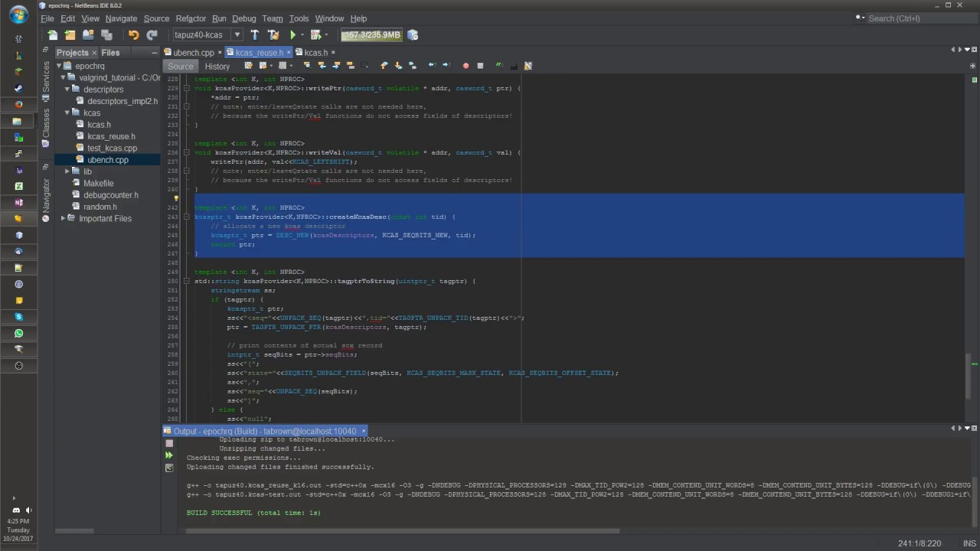
Task: Collapse the epochrq project node
Action: 59,66
